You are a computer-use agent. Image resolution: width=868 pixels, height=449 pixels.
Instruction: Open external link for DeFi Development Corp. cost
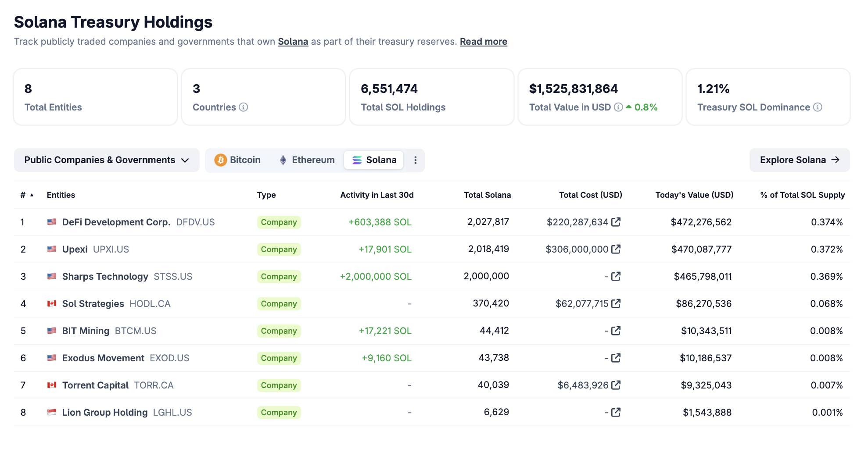point(616,222)
